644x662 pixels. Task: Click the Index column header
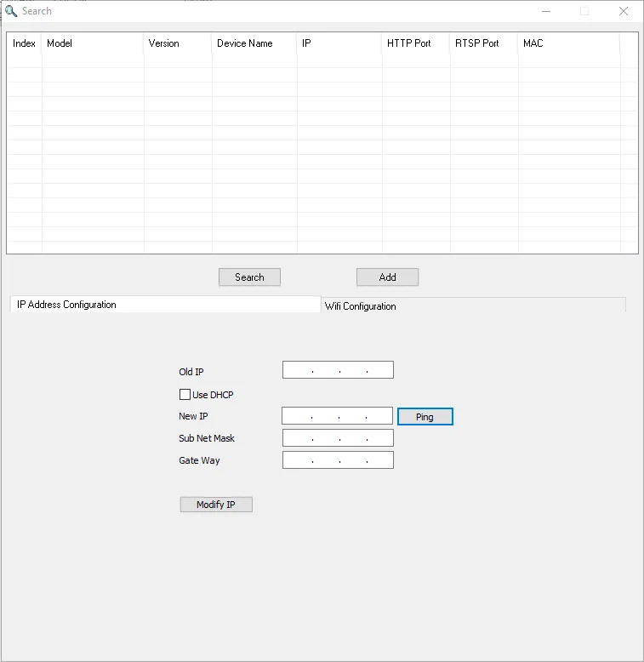coord(25,43)
